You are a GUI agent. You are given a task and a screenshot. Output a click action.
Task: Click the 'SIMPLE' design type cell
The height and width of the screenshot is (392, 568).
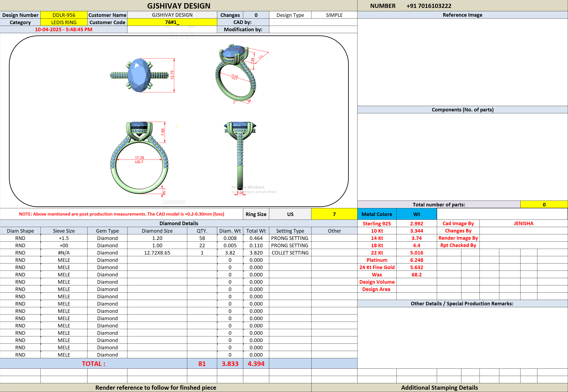coord(334,15)
